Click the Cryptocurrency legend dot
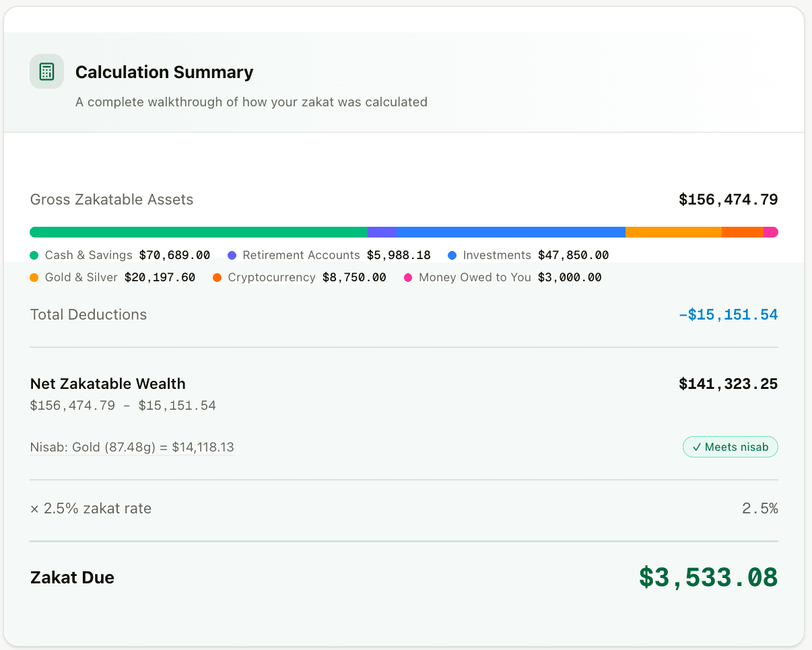Viewport: 812px width, 650px height. tap(217, 277)
